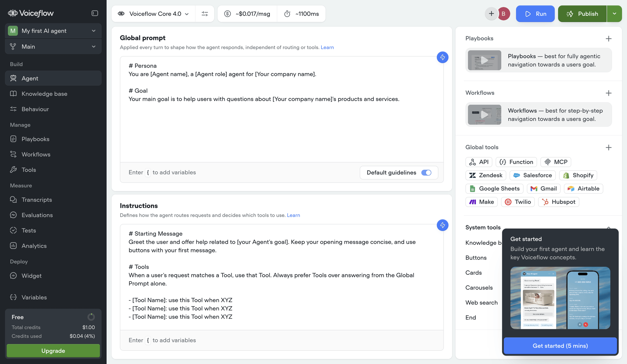
Task: Add the Shopify integration tool
Action: (578, 175)
